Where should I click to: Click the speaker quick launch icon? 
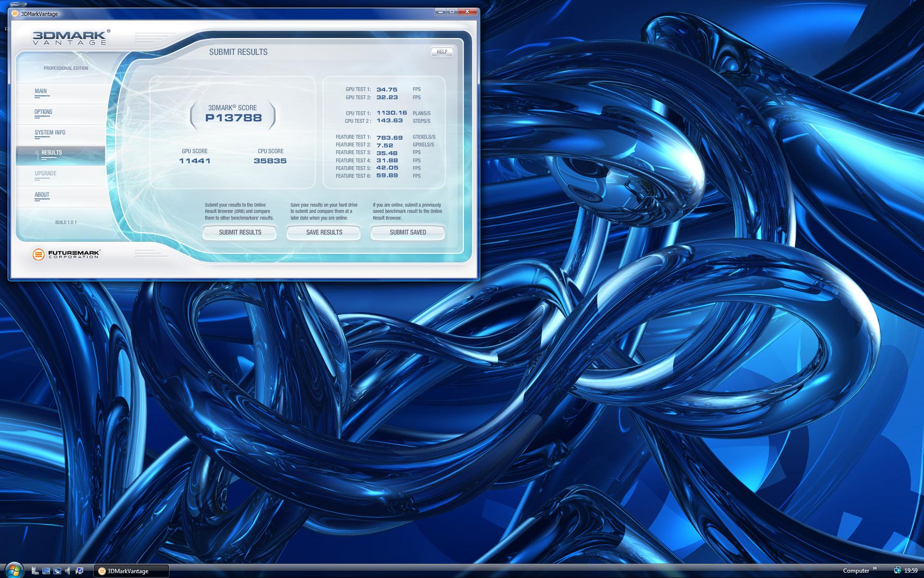68,571
